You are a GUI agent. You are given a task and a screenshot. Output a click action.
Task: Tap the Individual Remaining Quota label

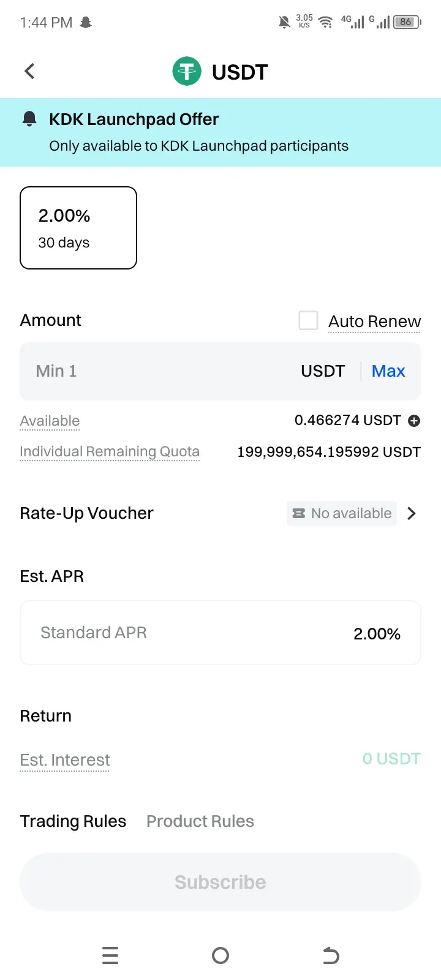point(110,452)
